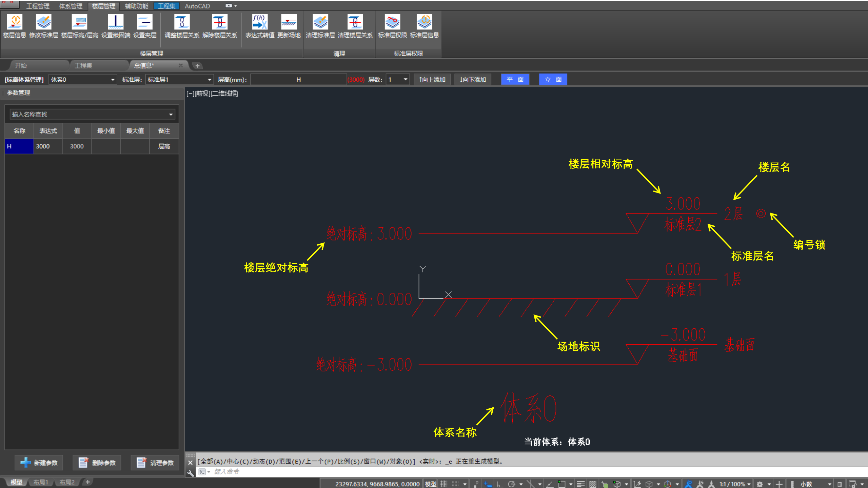Expand the 体系0 system dropdown
This screenshot has height=488, width=868.
point(113,80)
